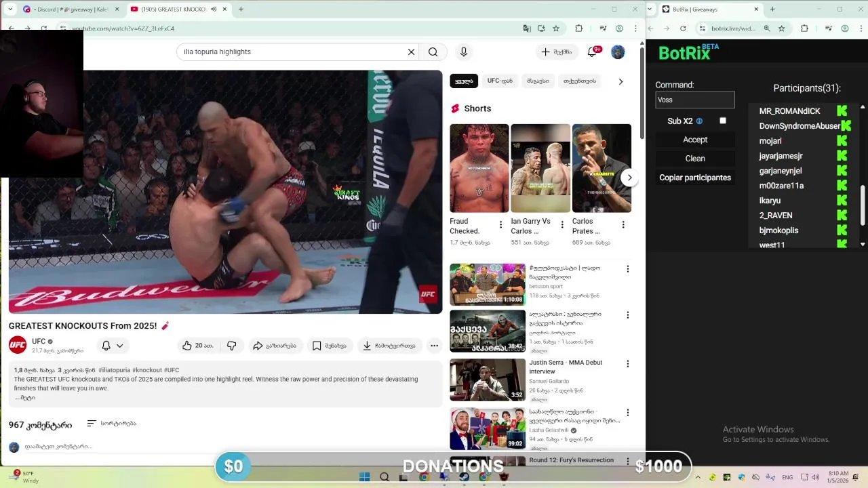
Task: Open a new tab in YouTube browser window
Action: coord(241,9)
